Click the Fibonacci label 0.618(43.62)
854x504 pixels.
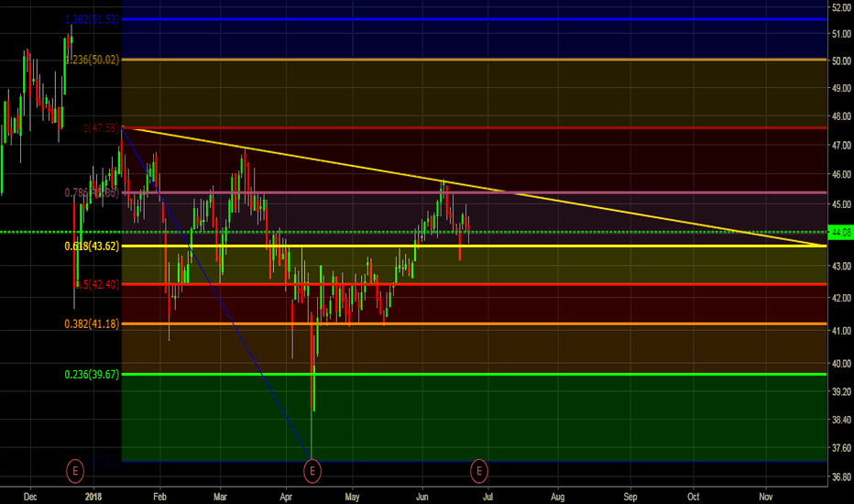tap(92, 247)
